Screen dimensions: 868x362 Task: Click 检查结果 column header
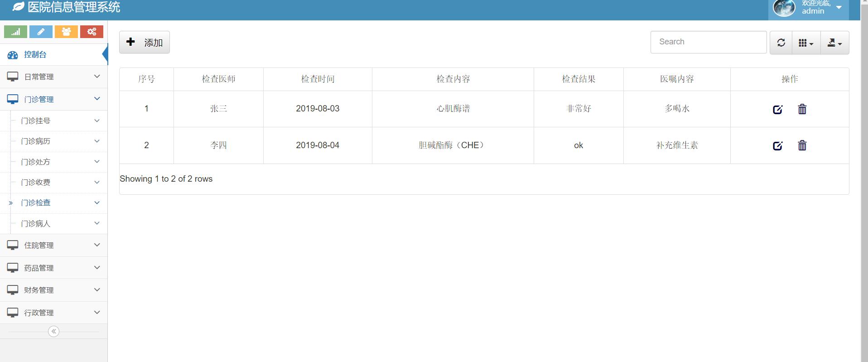pyautogui.click(x=579, y=79)
